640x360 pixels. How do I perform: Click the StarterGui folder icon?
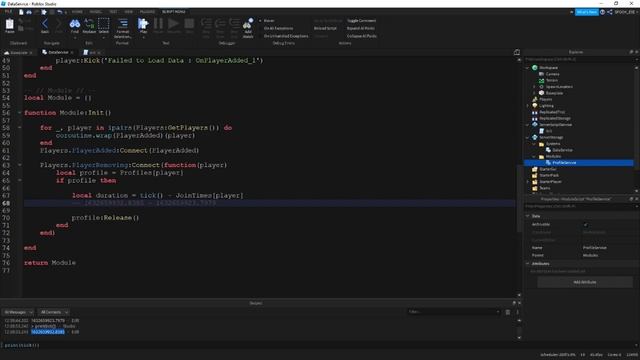click(x=535, y=169)
